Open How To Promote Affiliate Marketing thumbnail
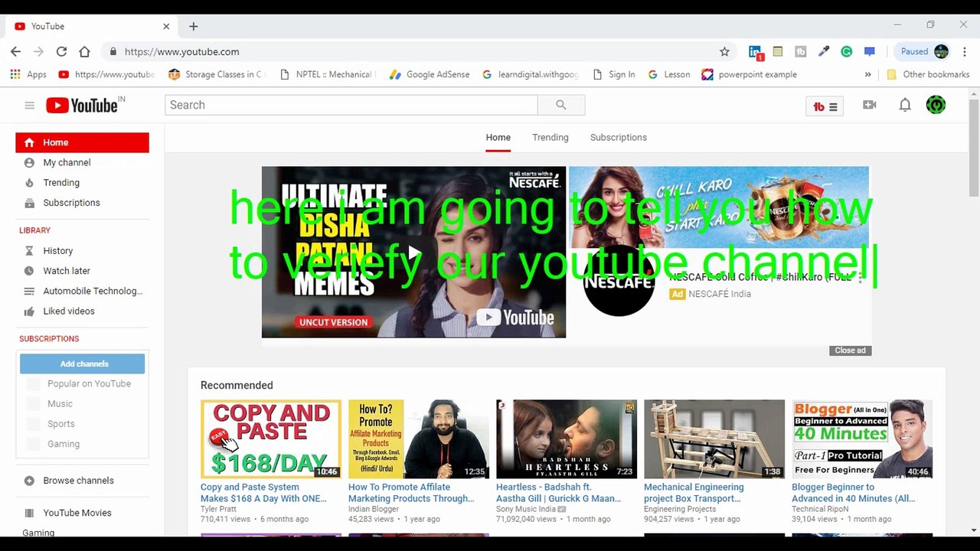Viewport: 980px width, 551px height. tap(418, 439)
